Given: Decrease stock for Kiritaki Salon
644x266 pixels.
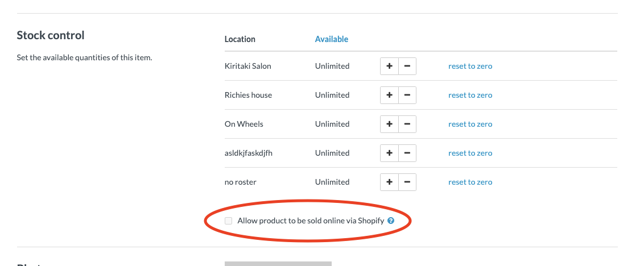Looking at the screenshot, I should coord(407,66).
